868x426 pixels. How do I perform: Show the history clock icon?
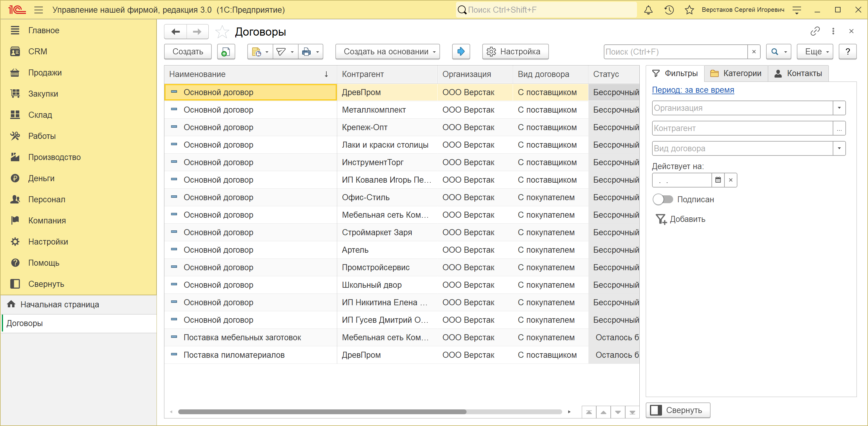click(669, 10)
